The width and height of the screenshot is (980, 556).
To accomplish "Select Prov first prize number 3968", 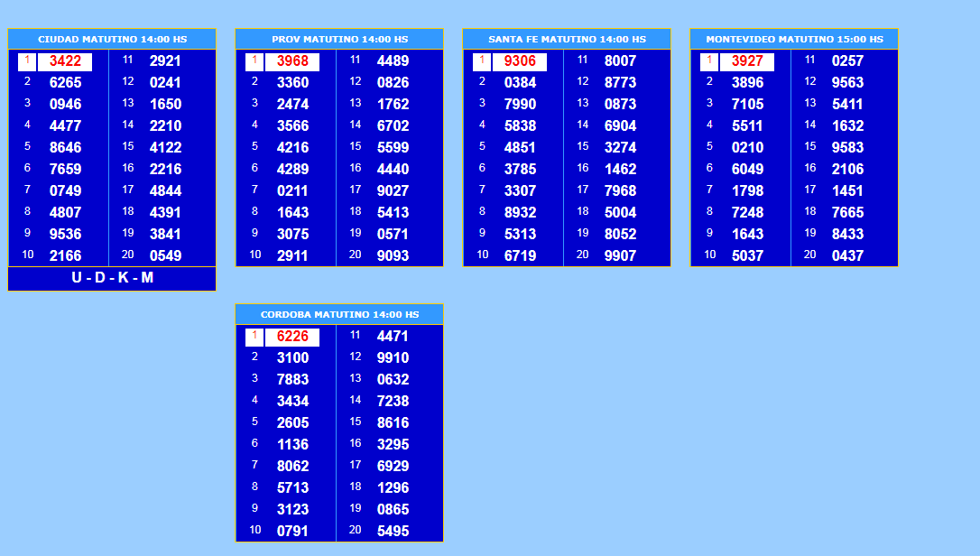I will click(292, 61).
